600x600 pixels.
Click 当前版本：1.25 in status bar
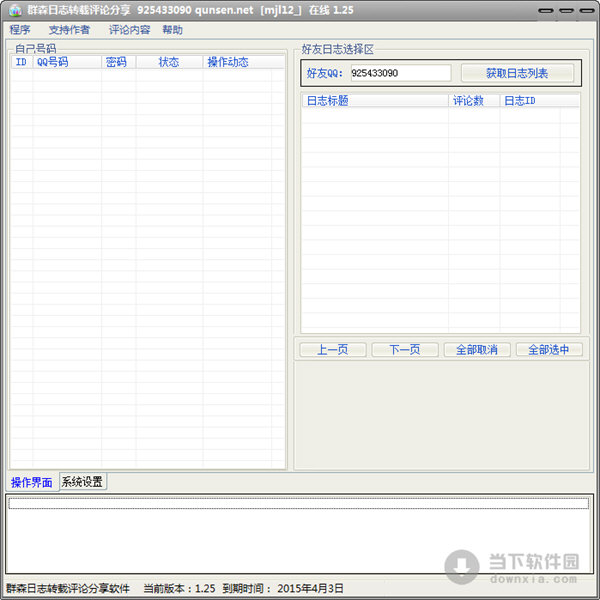point(179,588)
